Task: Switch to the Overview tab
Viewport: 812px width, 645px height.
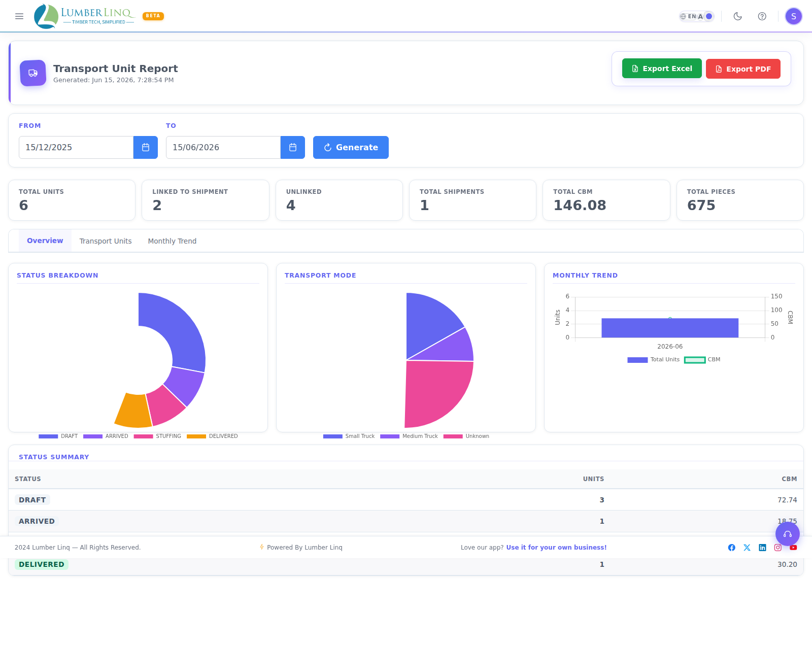Action: tap(45, 241)
